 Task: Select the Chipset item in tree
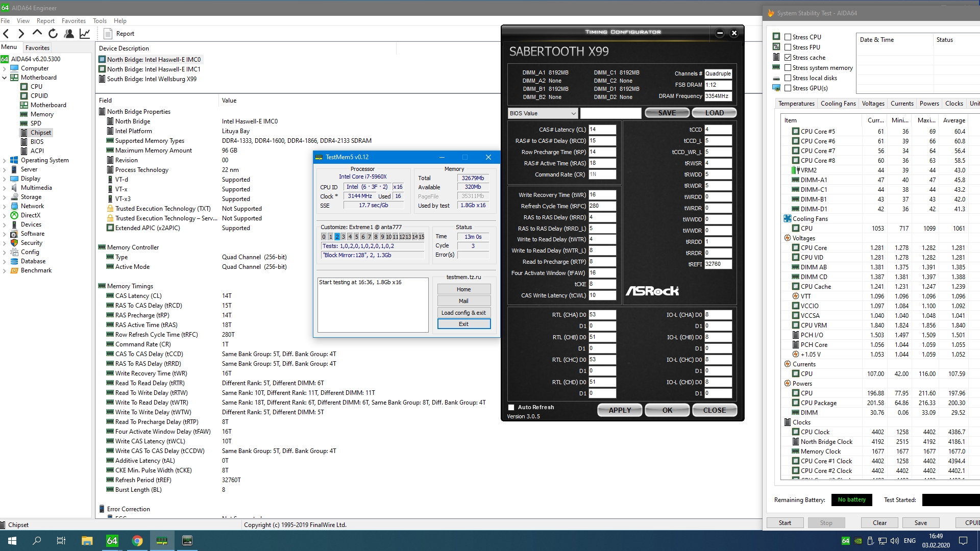coord(41,133)
